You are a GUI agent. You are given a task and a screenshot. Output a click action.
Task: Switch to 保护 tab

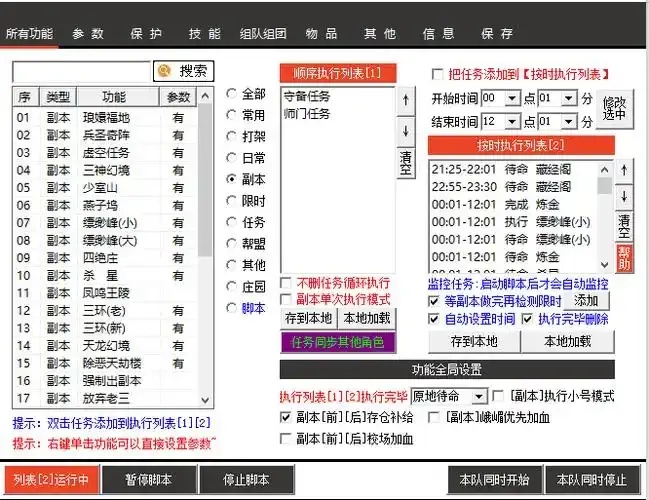click(146, 34)
